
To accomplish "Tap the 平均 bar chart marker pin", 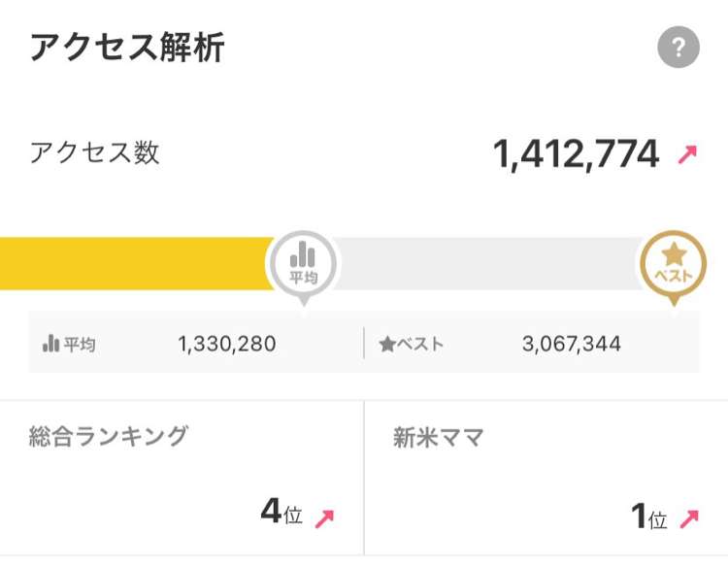I will click(x=303, y=267).
